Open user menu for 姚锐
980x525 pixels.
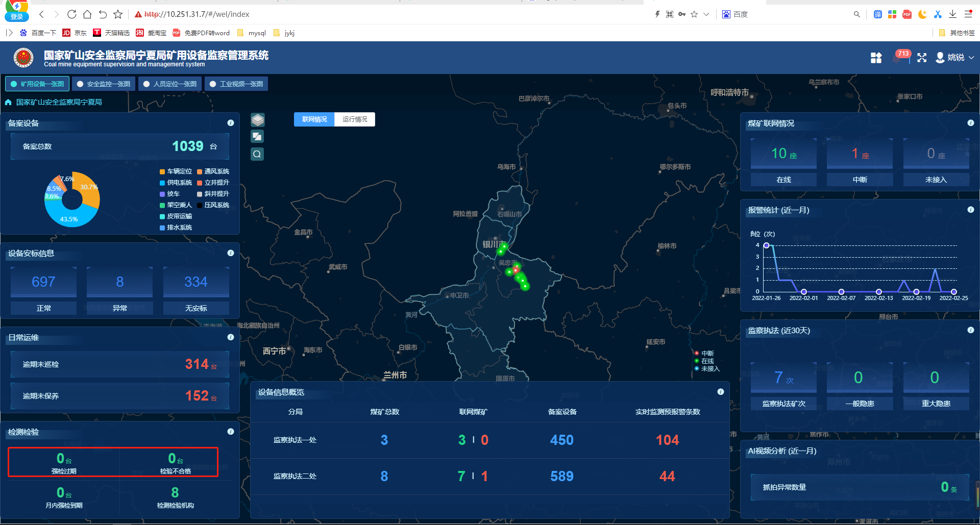pos(955,58)
